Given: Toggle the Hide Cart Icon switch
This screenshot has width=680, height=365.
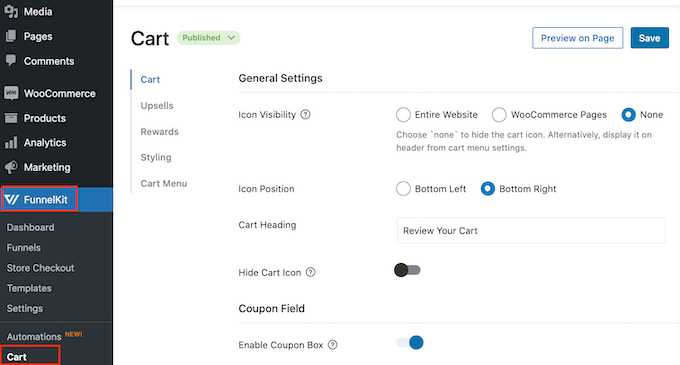Looking at the screenshot, I should tap(407, 270).
